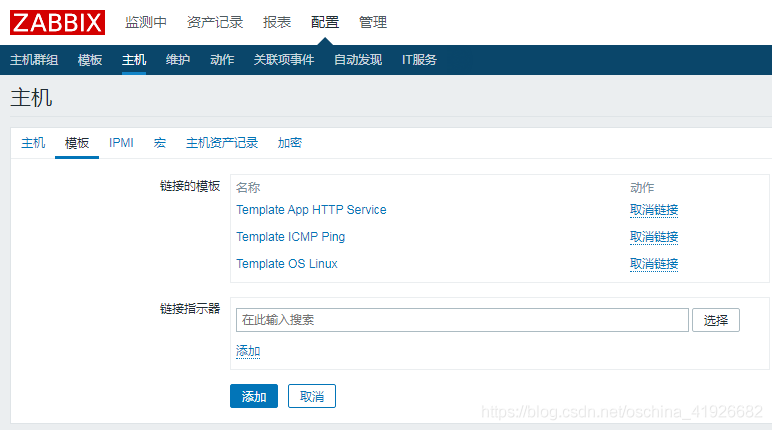The height and width of the screenshot is (430, 772).
Task: Go to 自动发现 submenu
Action: (358, 60)
